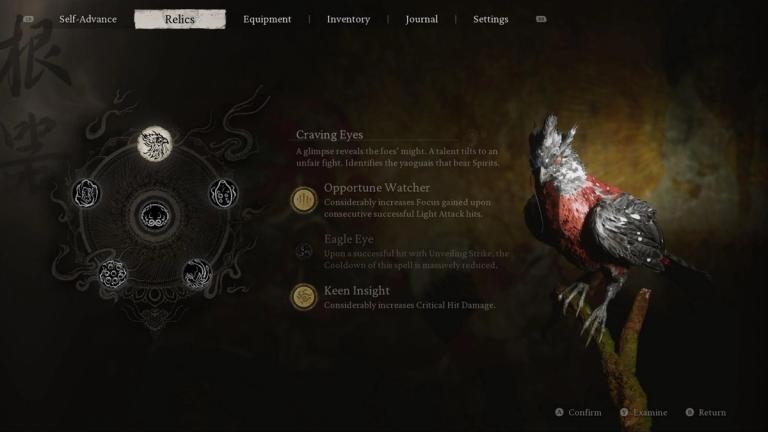Go to the Journal tab
The image size is (768, 432).
422,19
